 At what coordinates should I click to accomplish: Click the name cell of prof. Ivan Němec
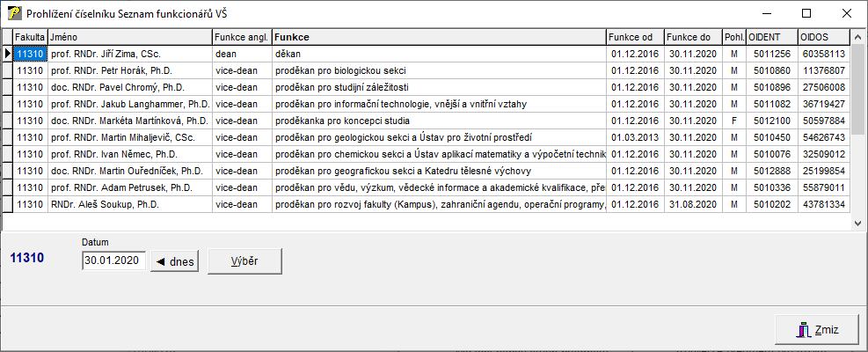click(x=129, y=154)
